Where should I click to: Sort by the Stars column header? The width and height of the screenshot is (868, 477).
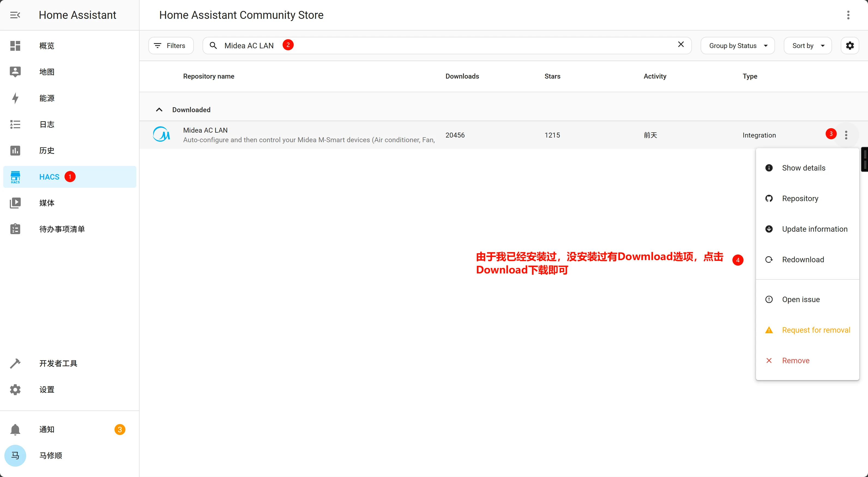(552, 76)
